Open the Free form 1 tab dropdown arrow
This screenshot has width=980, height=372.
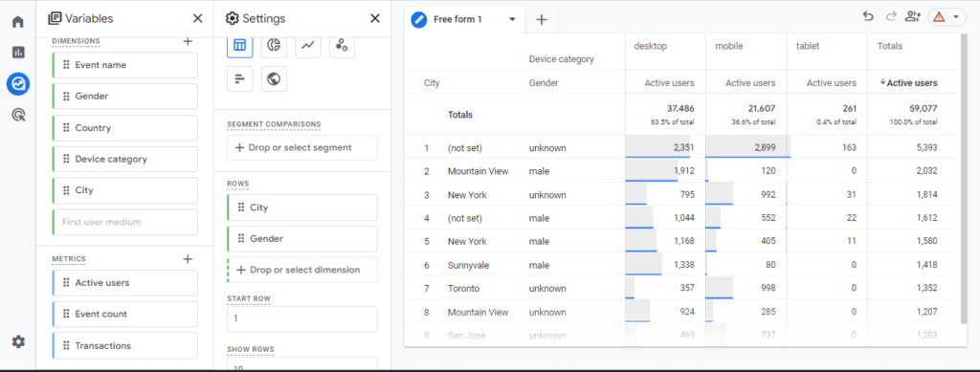tap(513, 19)
